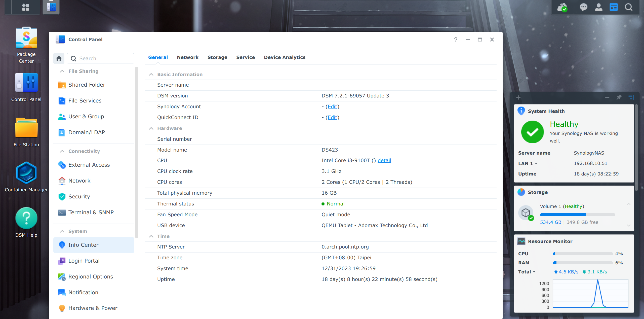Open Security in the sidebar

[x=79, y=197]
